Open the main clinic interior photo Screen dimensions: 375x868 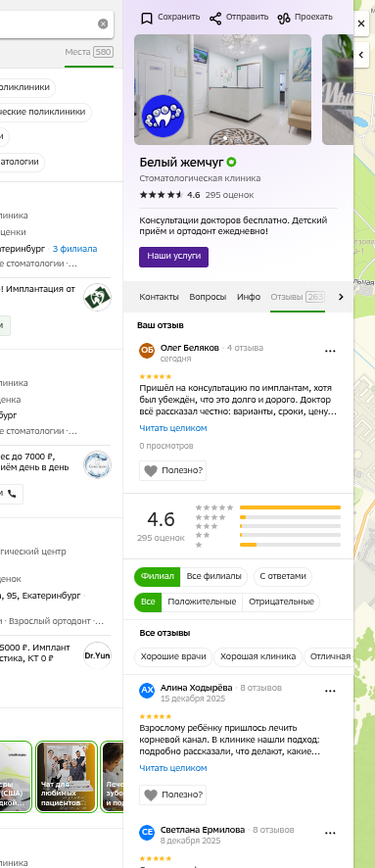(222, 89)
